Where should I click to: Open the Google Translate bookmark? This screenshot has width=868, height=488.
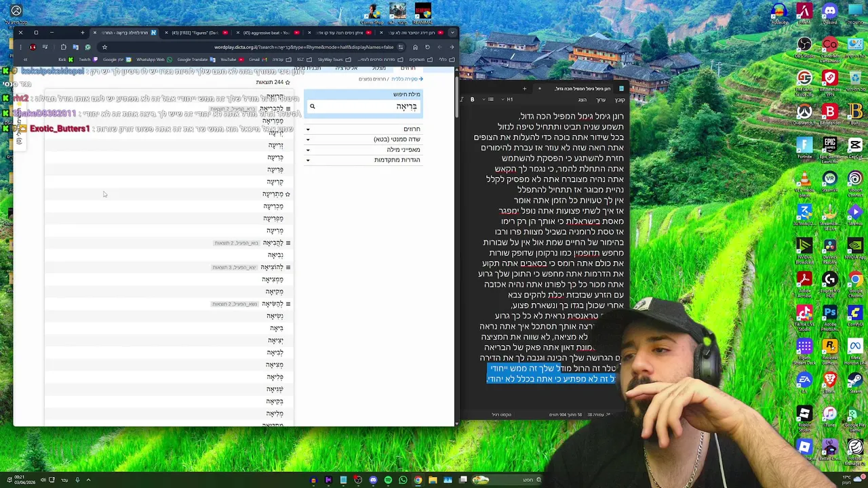click(x=197, y=60)
